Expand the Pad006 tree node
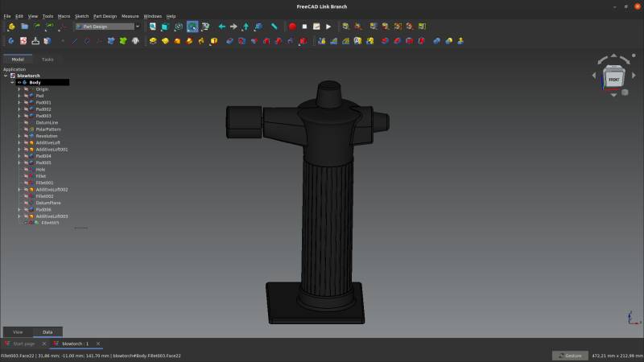Image resolution: width=644 pixels, height=362 pixels. pos(19,210)
